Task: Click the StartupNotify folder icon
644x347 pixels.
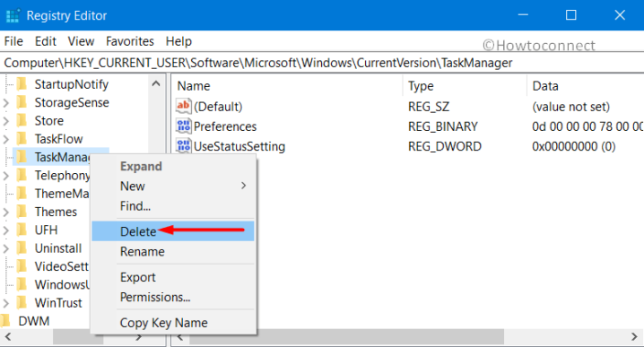Action: [22, 84]
